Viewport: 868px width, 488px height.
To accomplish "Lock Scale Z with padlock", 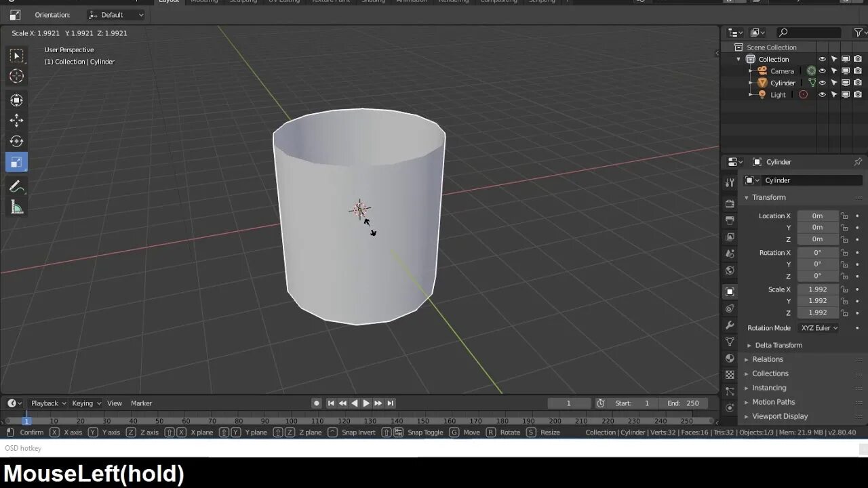I will 844,313.
